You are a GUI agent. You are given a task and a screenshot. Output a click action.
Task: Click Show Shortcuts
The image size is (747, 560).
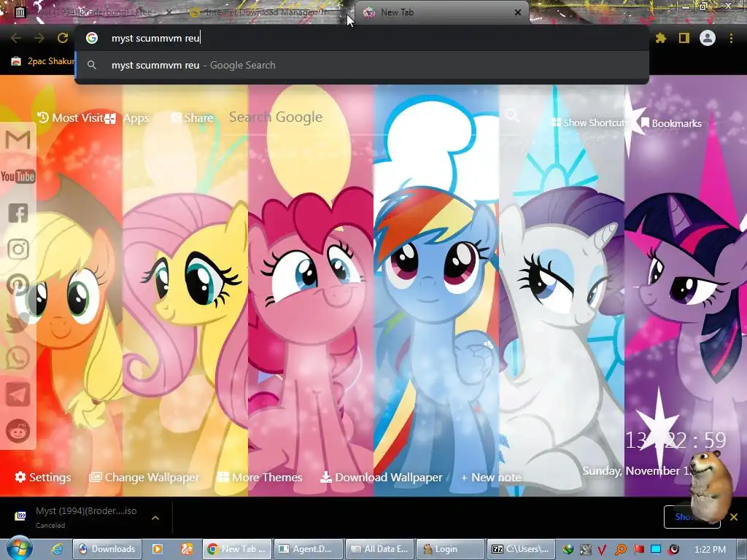coord(589,122)
